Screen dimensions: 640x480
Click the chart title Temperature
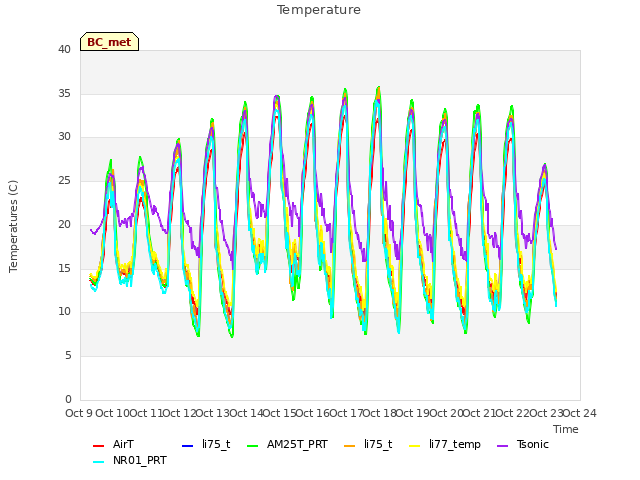point(319,10)
